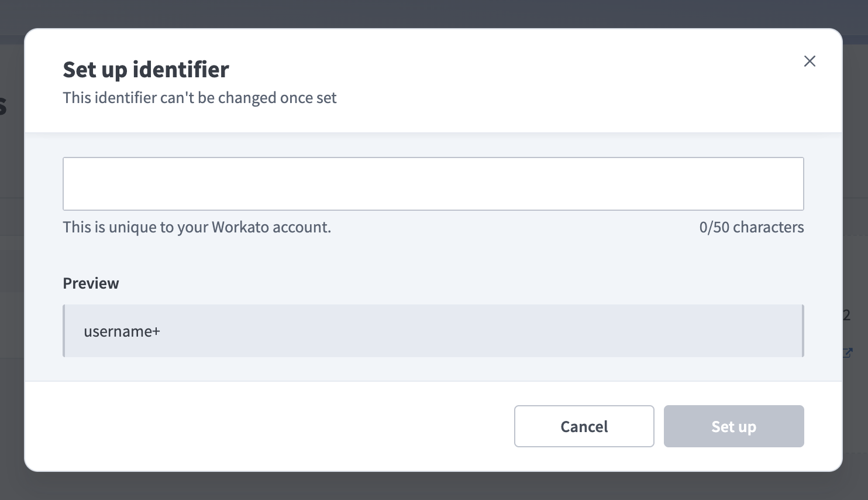Screen dimensions: 868x500
Task: Click the Set up identifier dialog title
Action: pos(146,69)
